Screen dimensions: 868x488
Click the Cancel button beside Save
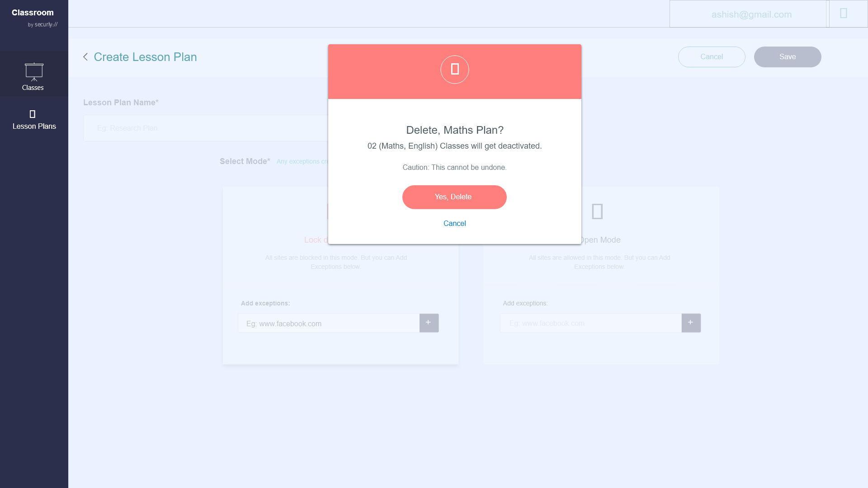(x=711, y=57)
